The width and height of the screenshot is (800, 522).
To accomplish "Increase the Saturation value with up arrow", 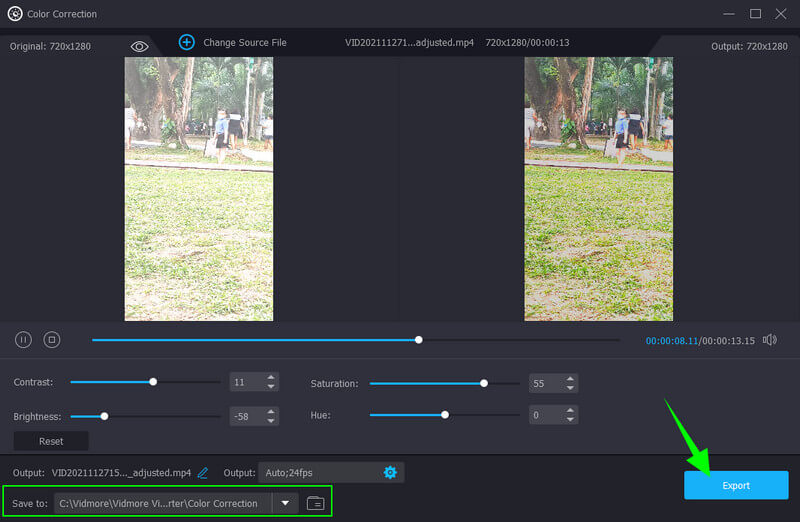I will tap(570, 379).
